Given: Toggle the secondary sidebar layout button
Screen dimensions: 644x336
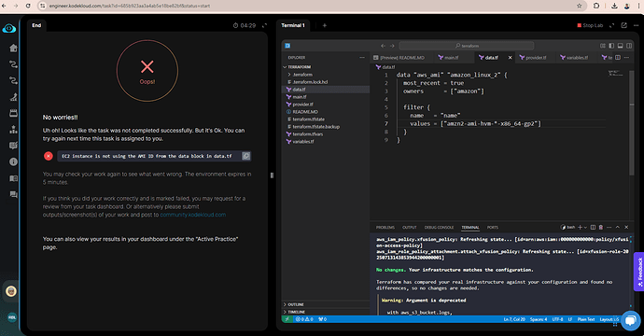Looking at the screenshot, I should (x=629, y=46).
